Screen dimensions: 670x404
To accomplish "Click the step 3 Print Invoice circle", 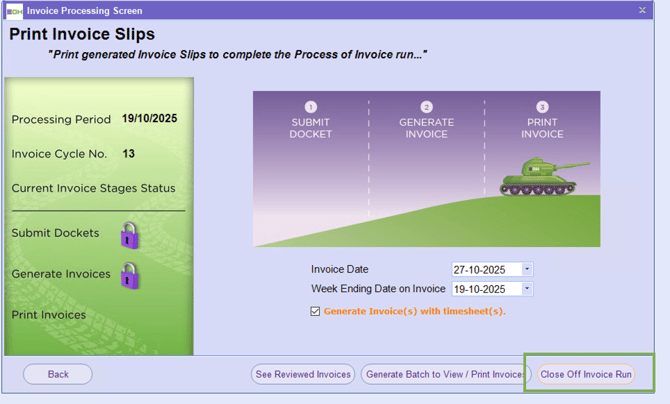I will (542, 107).
